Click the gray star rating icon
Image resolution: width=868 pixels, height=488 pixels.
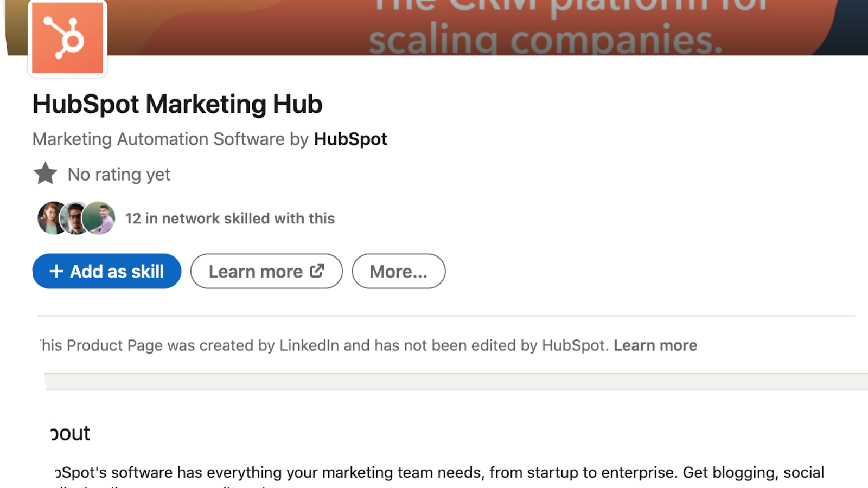pos(45,174)
